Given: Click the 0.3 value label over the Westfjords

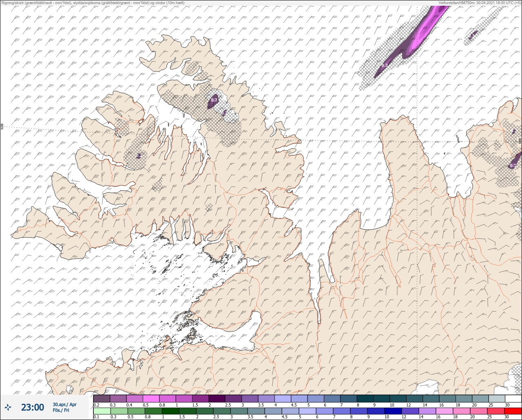Looking at the screenshot, I should click(x=214, y=99).
